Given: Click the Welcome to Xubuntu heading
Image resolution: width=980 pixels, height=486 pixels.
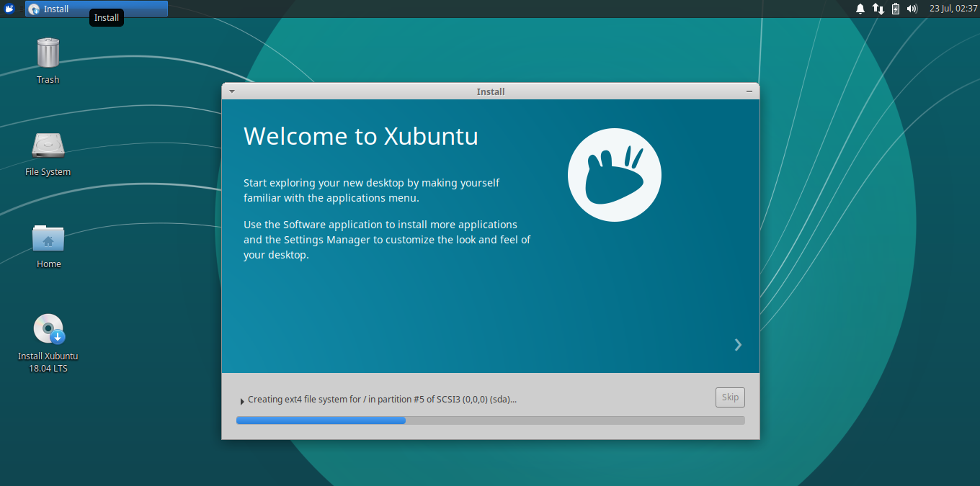Looking at the screenshot, I should [x=361, y=136].
